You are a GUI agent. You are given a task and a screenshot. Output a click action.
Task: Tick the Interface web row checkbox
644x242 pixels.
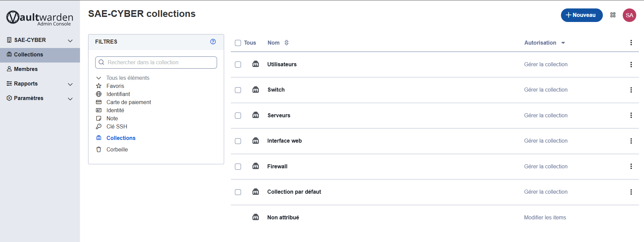tap(238, 141)
